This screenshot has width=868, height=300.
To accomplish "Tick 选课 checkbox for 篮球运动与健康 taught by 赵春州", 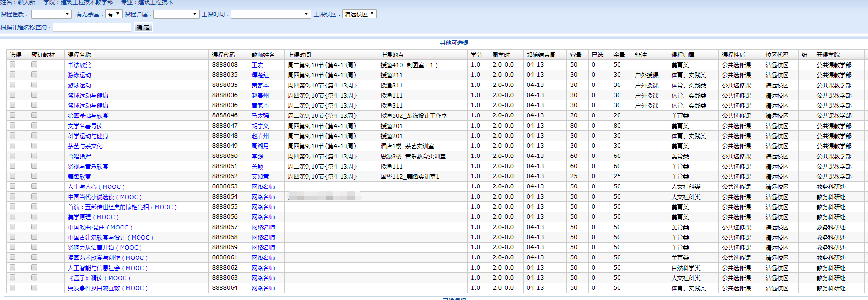I will click(13, 95).
